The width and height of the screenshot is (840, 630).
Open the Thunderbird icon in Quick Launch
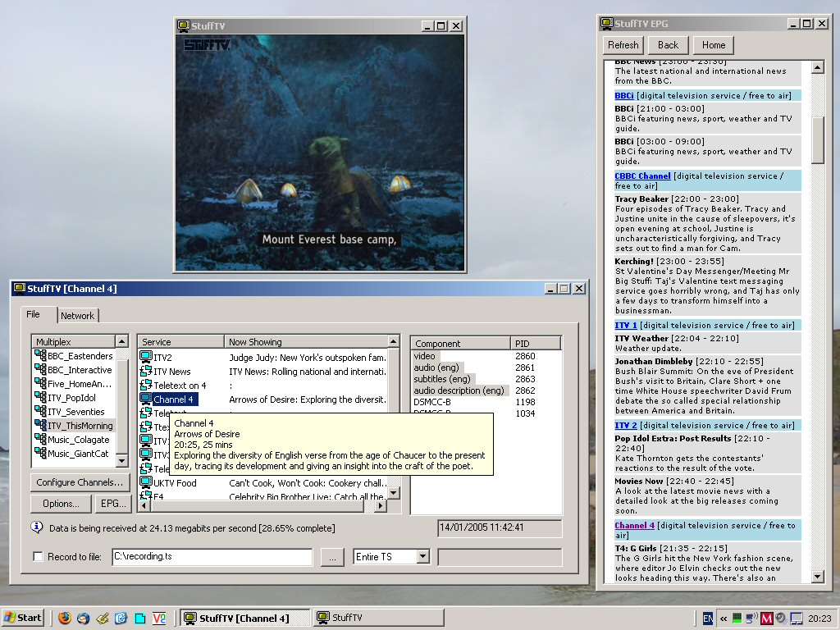pos(83,619)
